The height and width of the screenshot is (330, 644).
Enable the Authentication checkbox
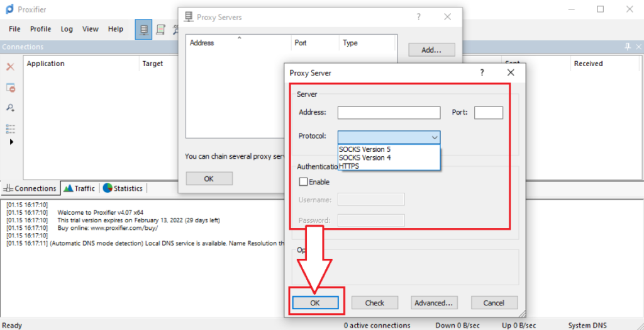pyautogui.click(x=304, y=182)
